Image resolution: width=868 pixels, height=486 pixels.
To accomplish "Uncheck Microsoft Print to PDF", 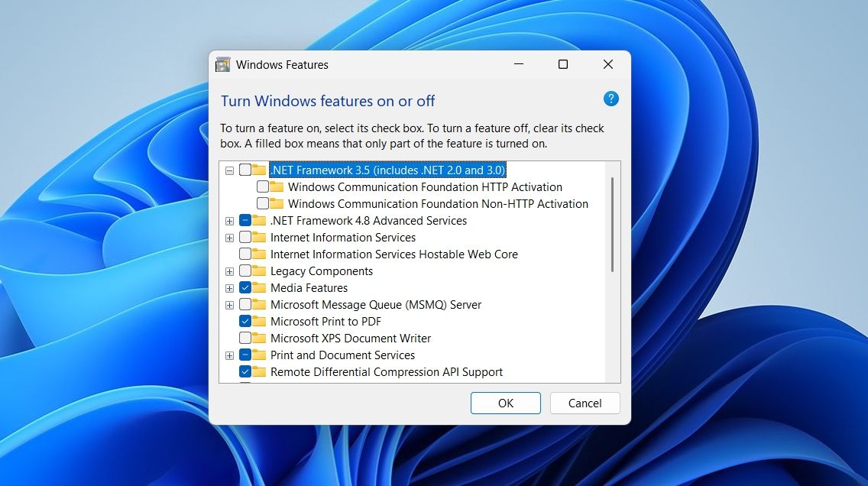I will coord(245,321).
